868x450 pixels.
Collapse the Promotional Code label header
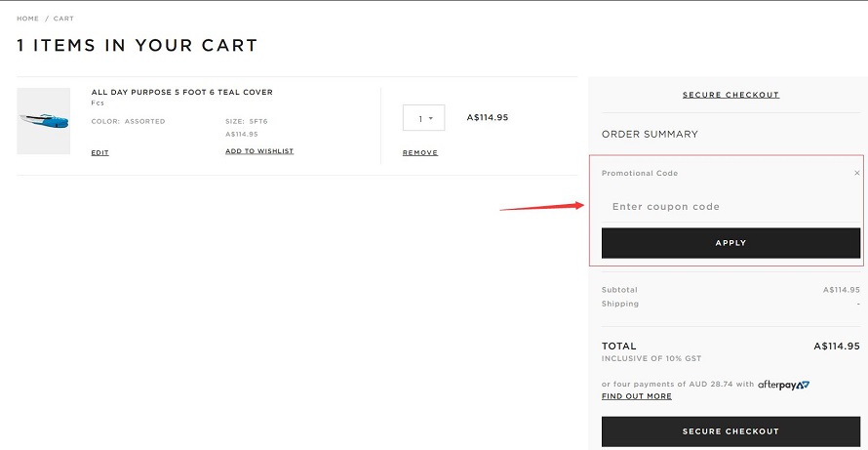640,173
